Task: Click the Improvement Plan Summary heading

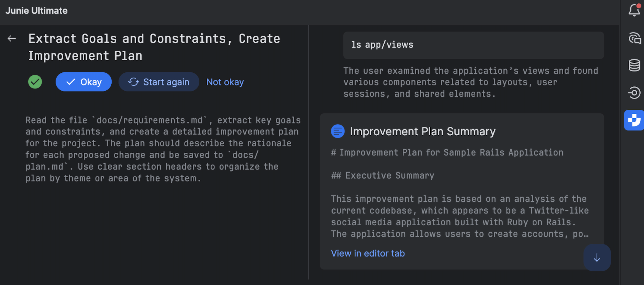Action: pos(422,131)
